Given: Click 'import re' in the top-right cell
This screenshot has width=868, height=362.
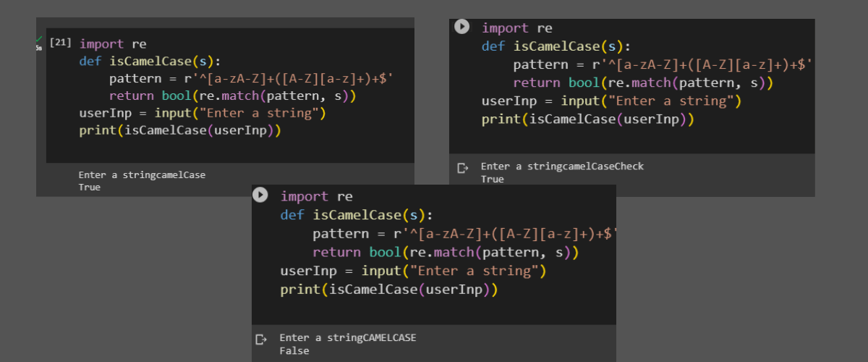Looking at the screenshot, I should (517, 28).
